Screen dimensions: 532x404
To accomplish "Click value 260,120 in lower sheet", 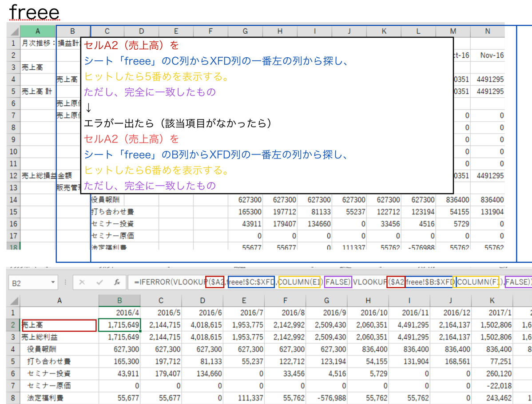I will click(x=492, y=373).
